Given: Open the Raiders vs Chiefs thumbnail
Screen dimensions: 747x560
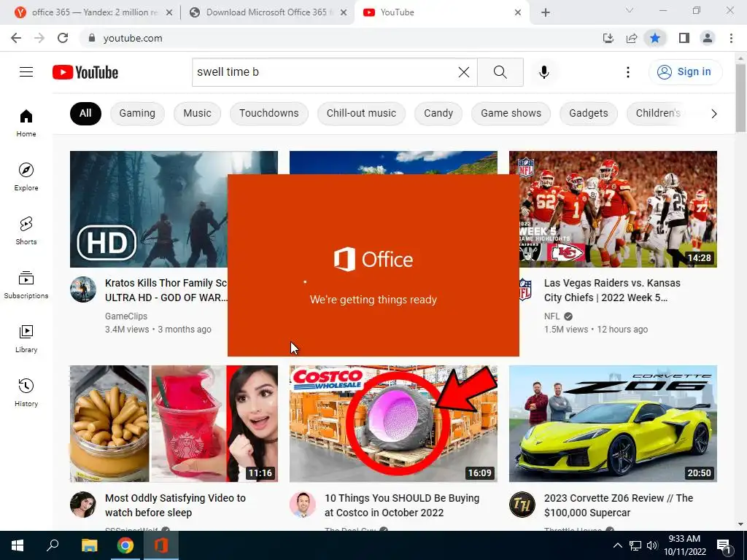Looking at the screenshot, I should click(x=613, y=209).
